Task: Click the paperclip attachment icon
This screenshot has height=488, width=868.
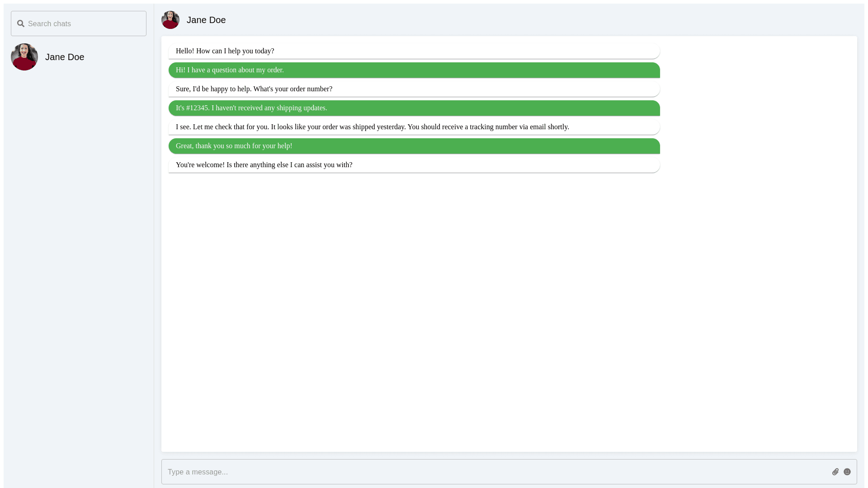Action: pyautogui.click(x=835, y=472)
